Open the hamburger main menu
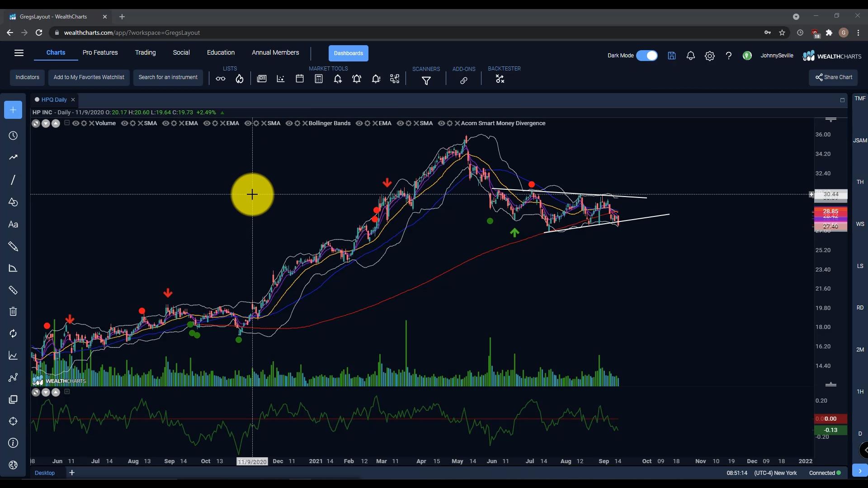Viewport: 868px width, 488px height. tap(19, 53)
